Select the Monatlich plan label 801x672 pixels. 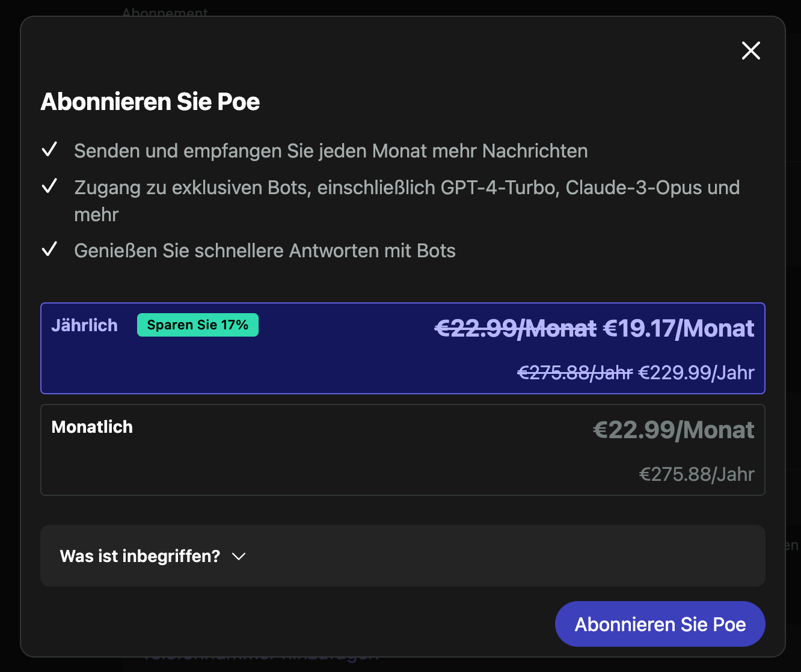(x=92, y=427)
